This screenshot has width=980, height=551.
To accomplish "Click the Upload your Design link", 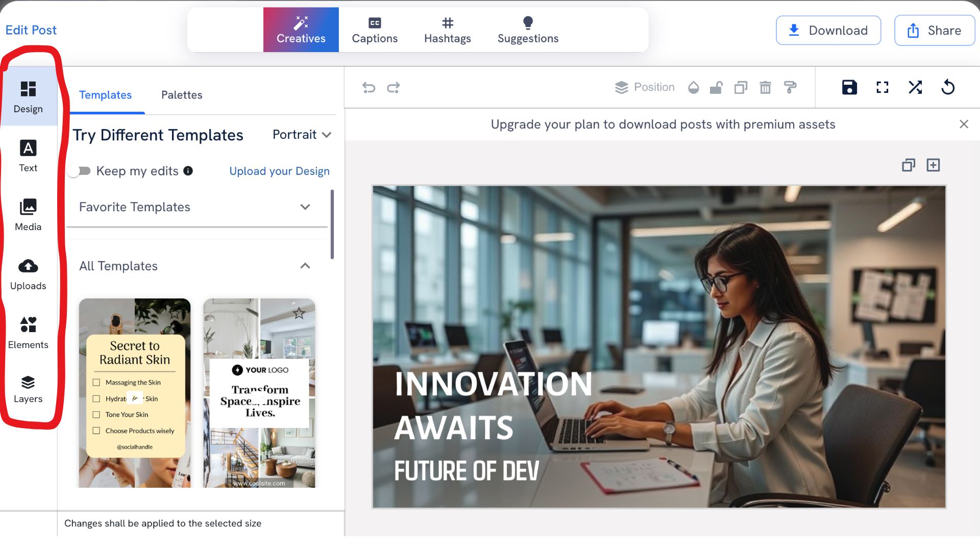I will 279,171.
